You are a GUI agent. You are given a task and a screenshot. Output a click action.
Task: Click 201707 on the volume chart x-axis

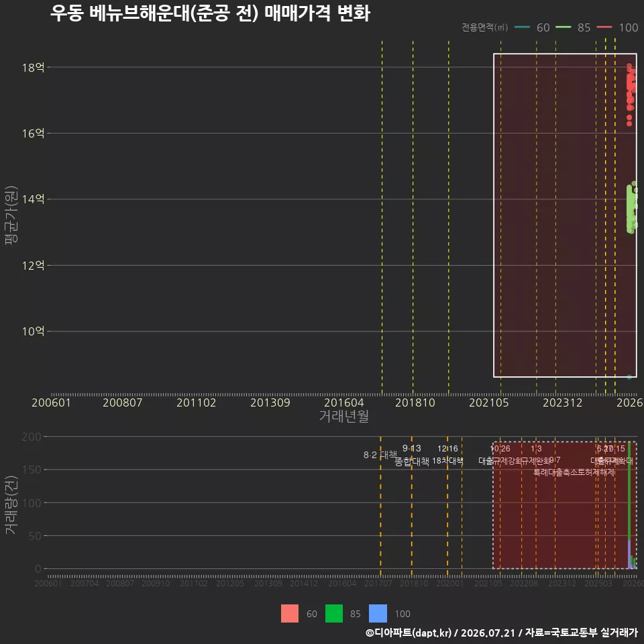(x=378, y=583)
